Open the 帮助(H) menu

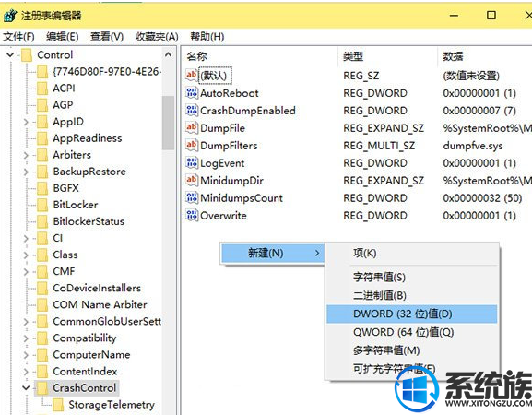207,36
